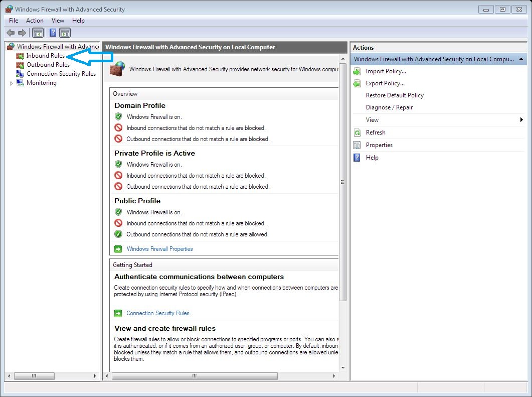Click the Public Profile outbound allowed check icon

tap(118, 234)
